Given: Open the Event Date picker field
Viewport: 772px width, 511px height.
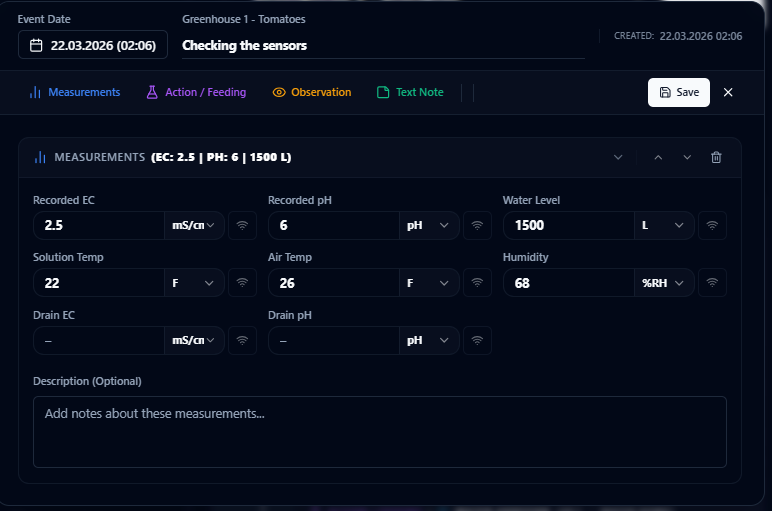Looking at the screenshot, I should [x=93, y=45].
